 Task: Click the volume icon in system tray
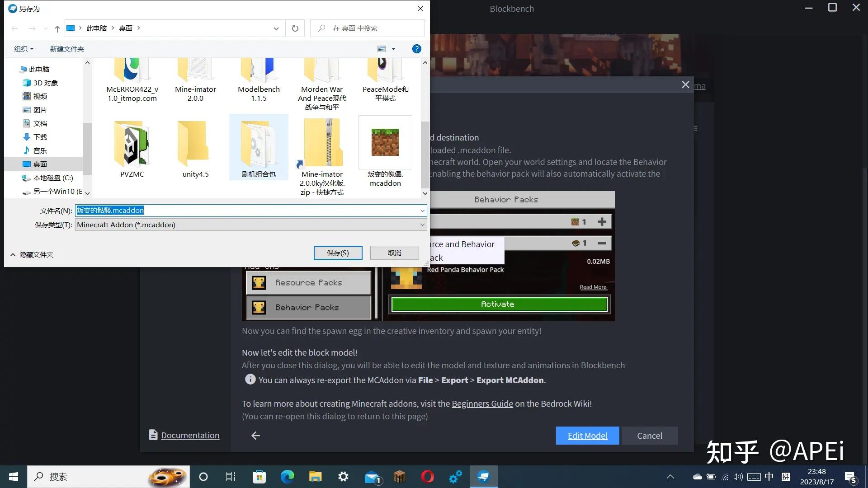click(x=738, y=477)
